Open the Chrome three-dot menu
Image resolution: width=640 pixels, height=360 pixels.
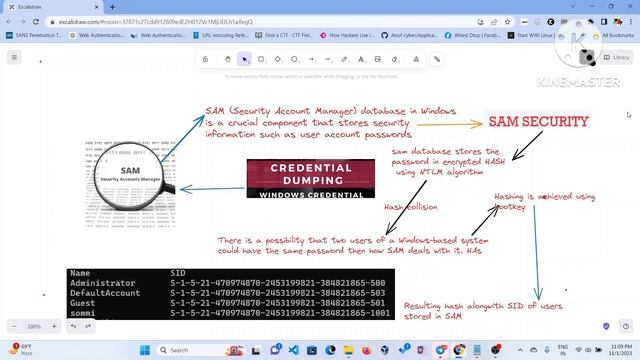(631, 22)
